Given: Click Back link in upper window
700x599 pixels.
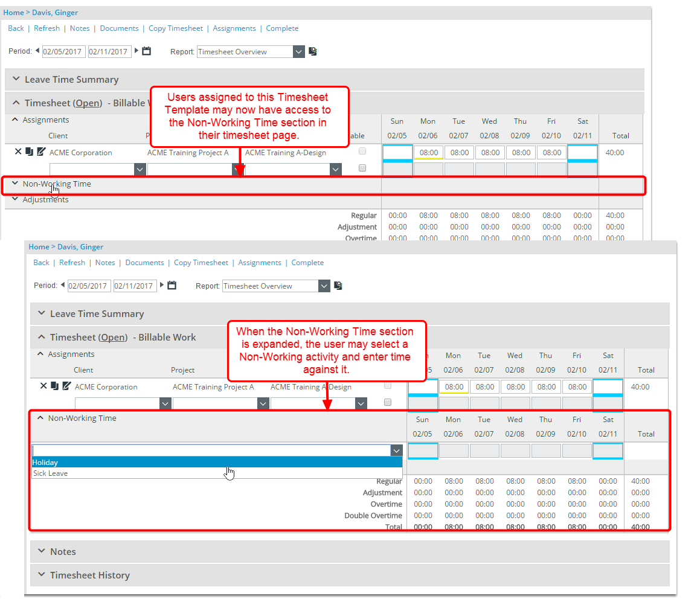Looking at the screenshot, I should 16,28.
